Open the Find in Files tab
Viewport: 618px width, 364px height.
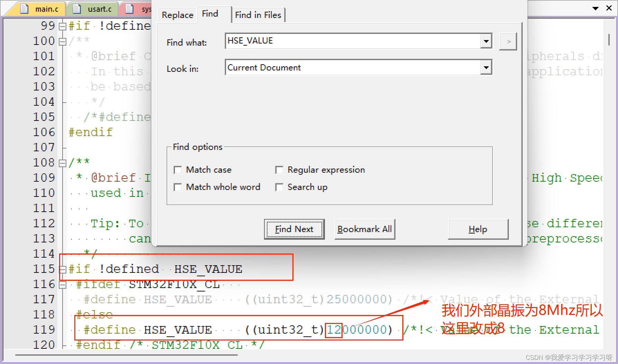click(x=258, y=15)
